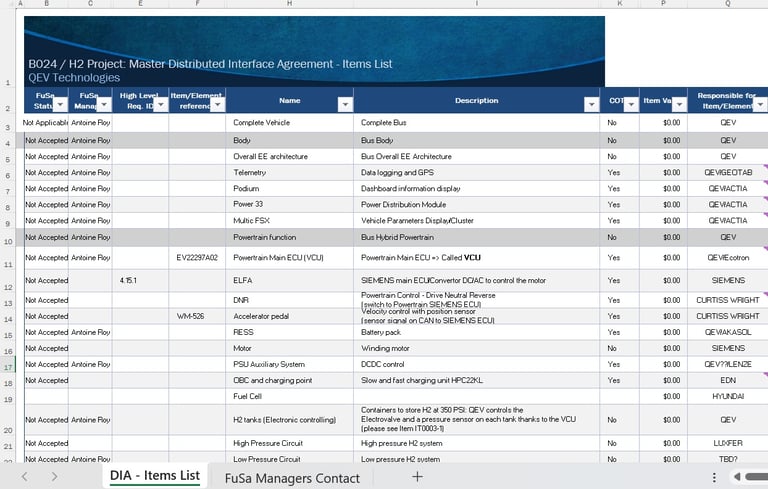Select the 'Complete Bus' description cell
The width and height of the screenshot is (768, 489).
pyautogui.click(x=476, y=122)
